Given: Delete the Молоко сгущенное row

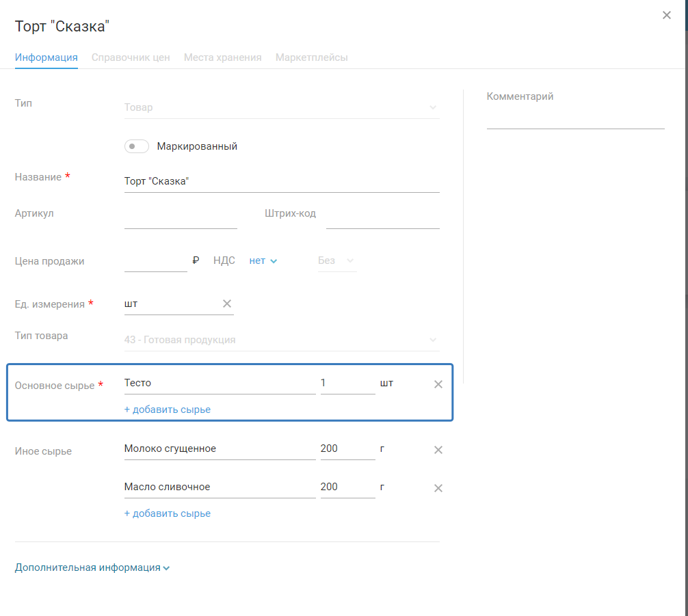Looking at the screenshot, I should coord(438,450).
